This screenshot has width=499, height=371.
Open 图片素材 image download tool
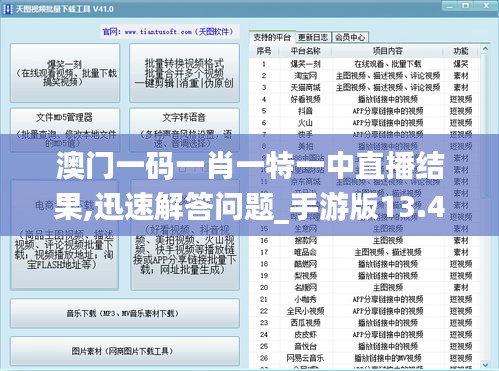(125, 351)
